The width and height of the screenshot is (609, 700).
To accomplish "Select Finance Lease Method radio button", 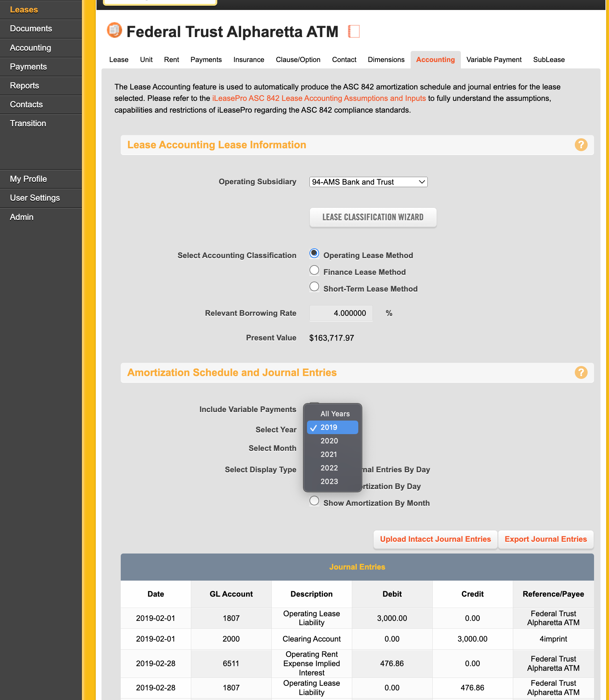I will (x=314, y=270).
